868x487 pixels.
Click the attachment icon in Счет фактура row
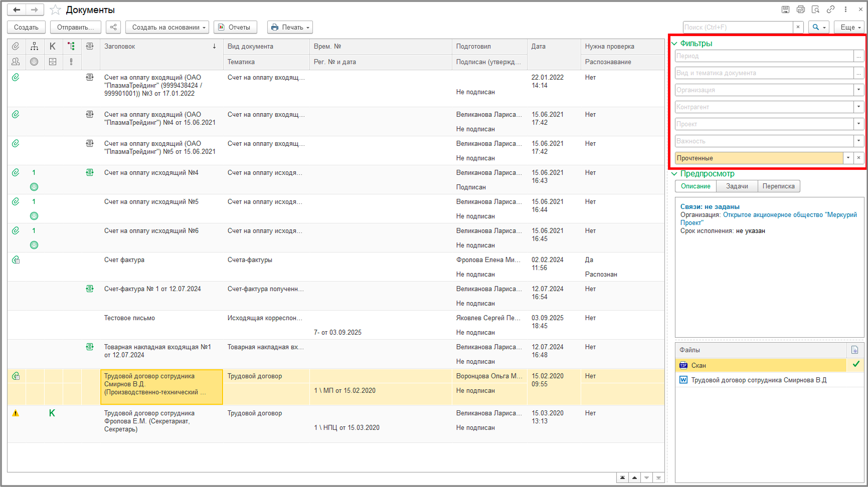pyautogui.click(x=16, y=260)
